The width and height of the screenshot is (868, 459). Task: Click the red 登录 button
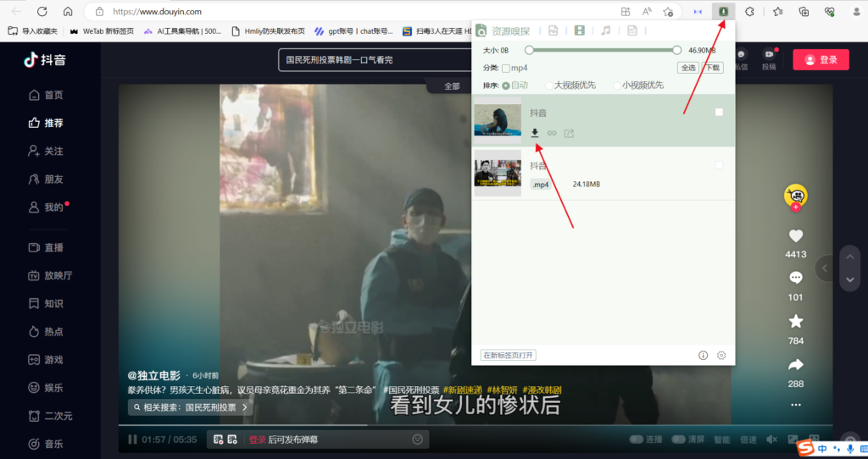[821, 60]
